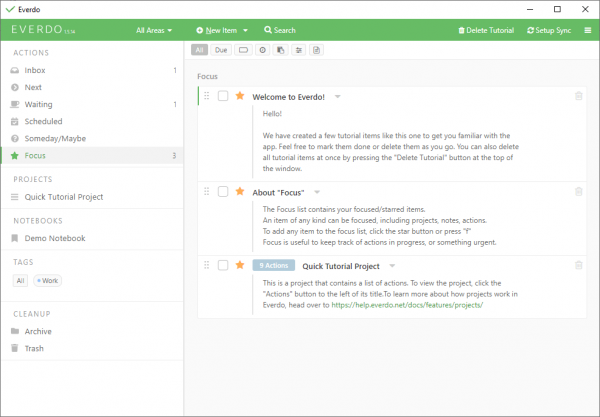Filter tags by All

click(20, 281)
